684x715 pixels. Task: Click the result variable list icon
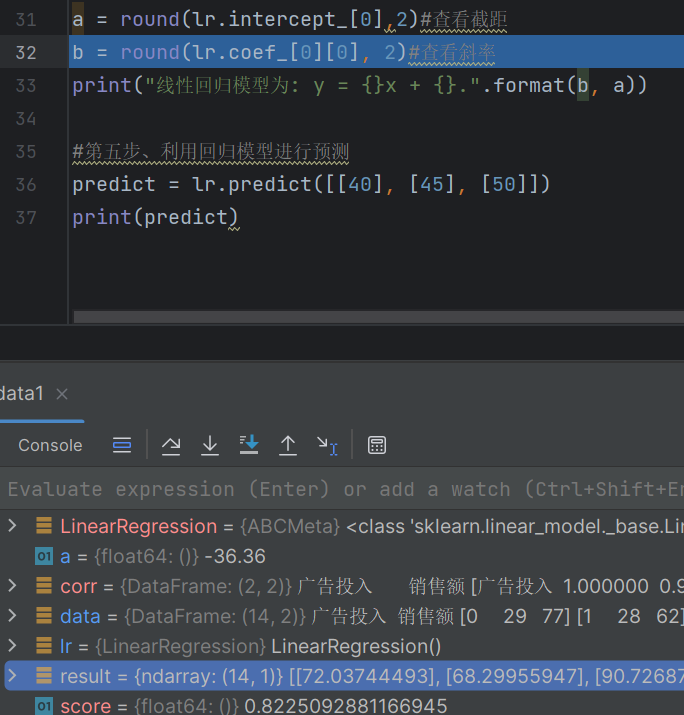[44, 675]
